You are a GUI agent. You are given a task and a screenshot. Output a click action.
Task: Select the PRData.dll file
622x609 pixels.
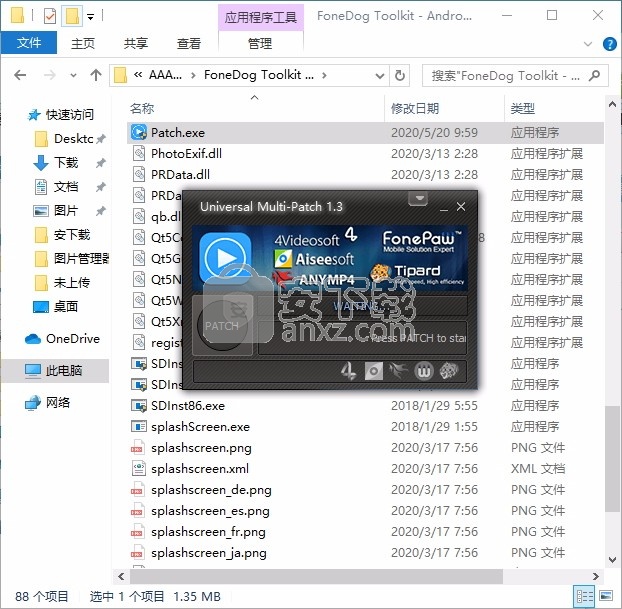pyautogui.click(x=180, y=175)
